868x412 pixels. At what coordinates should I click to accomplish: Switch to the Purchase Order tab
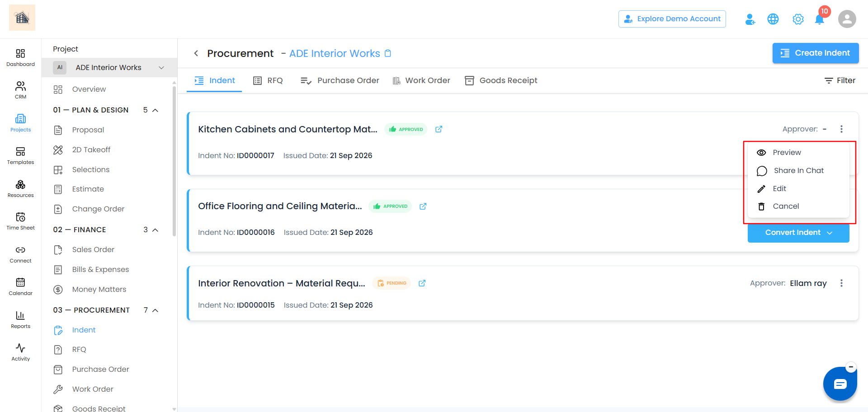click(x=340, y=80)
